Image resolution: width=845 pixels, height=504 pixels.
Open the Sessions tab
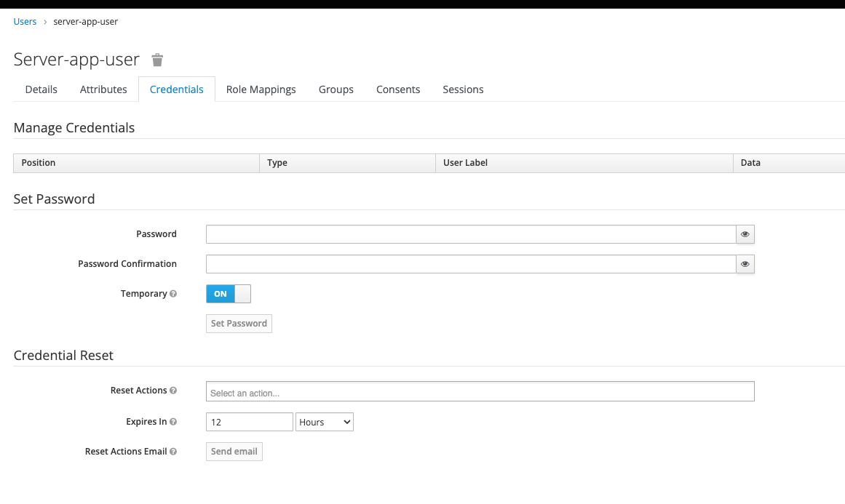point(463,89)
